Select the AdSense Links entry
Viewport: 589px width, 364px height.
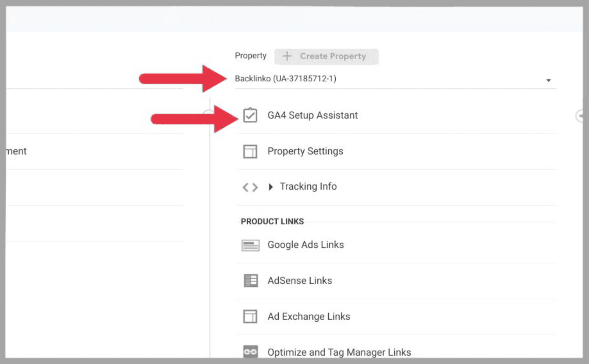point(300,280)
